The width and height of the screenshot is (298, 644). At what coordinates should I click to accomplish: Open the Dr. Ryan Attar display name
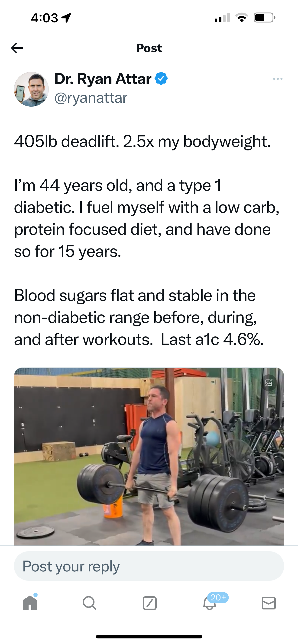point(103,79)
